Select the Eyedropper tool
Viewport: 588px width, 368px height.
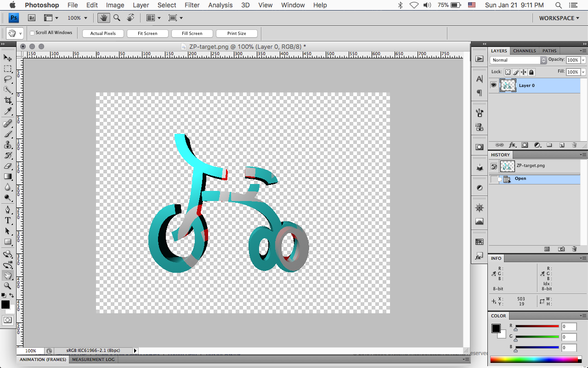point(8,111)
